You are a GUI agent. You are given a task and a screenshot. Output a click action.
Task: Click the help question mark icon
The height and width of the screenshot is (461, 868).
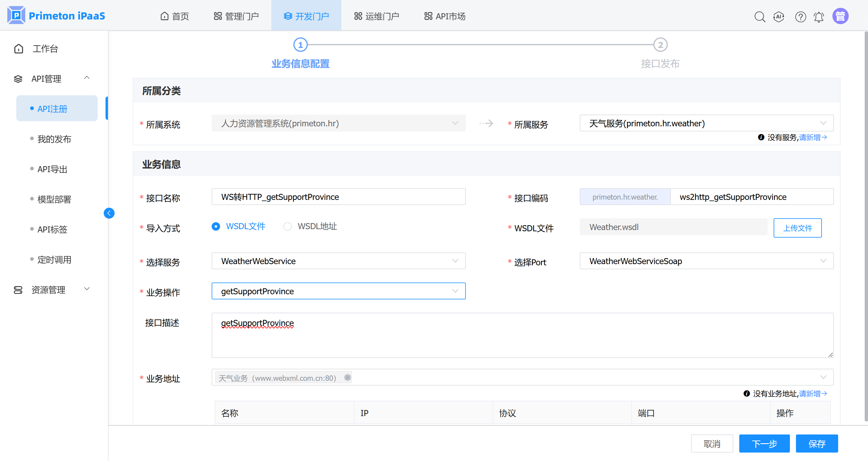(x=800, y=17)
